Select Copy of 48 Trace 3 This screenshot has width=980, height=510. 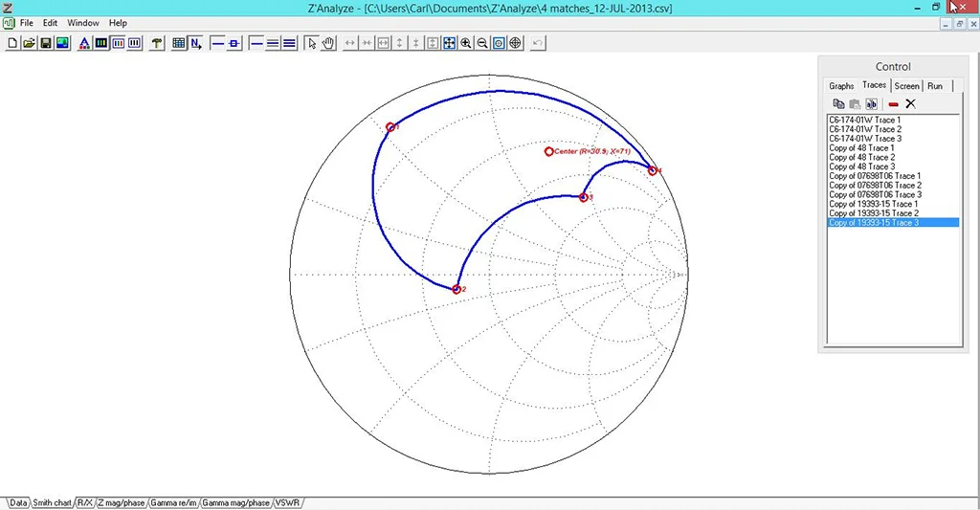click(x=893, y=166)
